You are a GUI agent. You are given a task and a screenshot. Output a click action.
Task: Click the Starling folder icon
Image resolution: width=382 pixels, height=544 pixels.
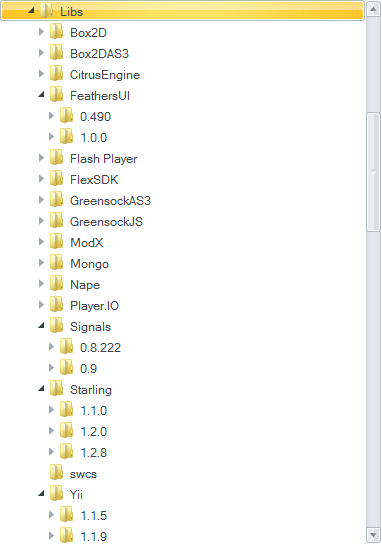click(57, 389)
